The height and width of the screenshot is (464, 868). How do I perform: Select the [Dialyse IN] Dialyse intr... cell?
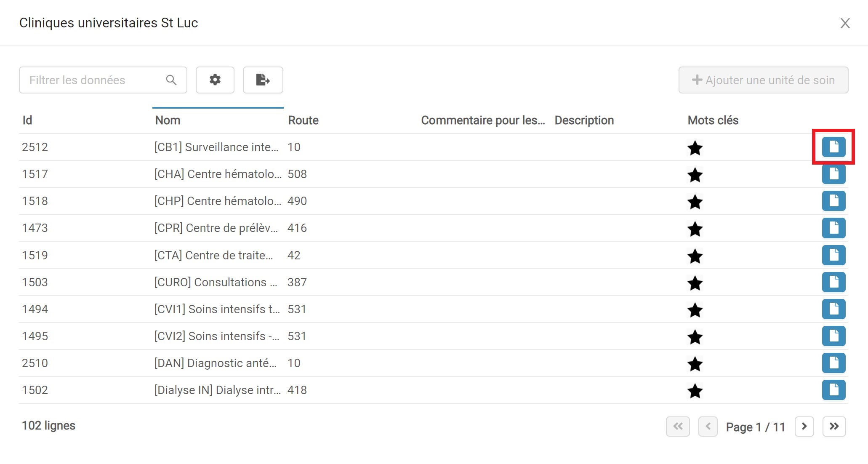pos(218,390)
